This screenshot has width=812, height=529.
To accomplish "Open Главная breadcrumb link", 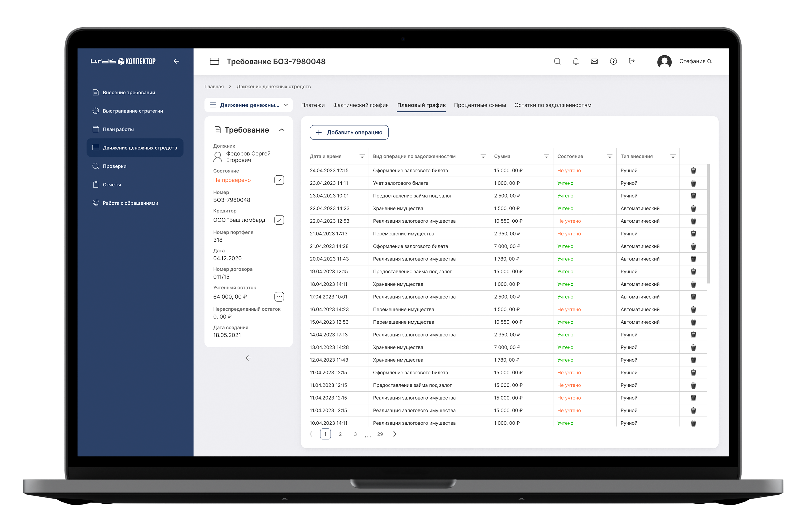I will [x=214, y=87].
